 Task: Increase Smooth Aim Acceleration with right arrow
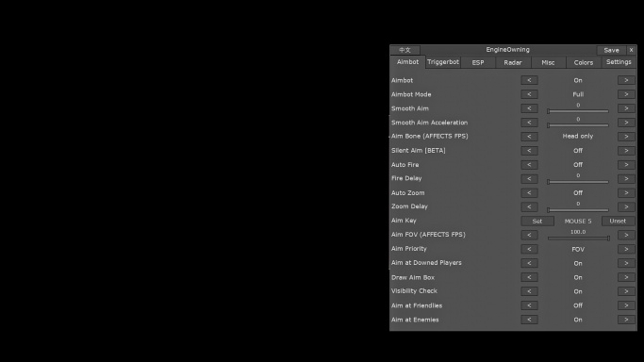tap(626, 123)
